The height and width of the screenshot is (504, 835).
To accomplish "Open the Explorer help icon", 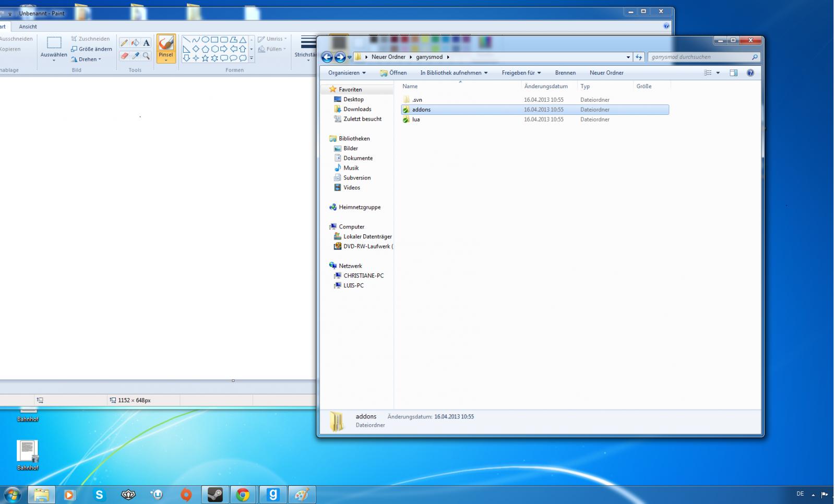I will (750, 73).
